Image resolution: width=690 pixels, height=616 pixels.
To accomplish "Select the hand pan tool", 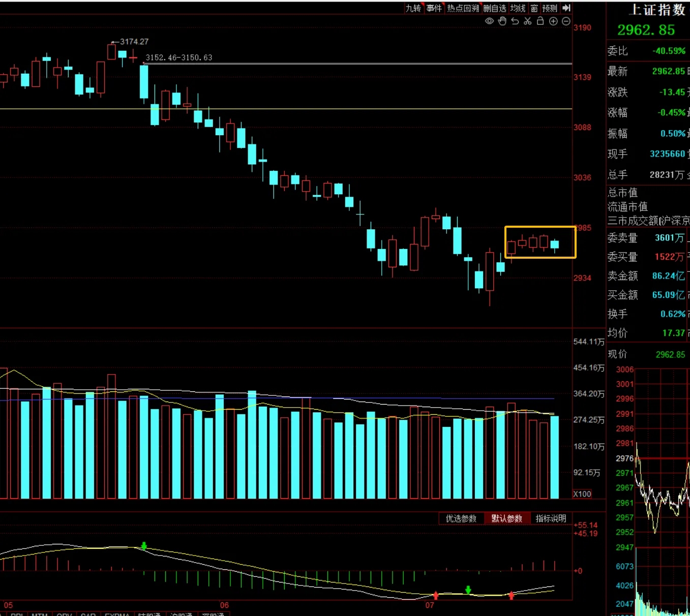I will tap(502, 21).
